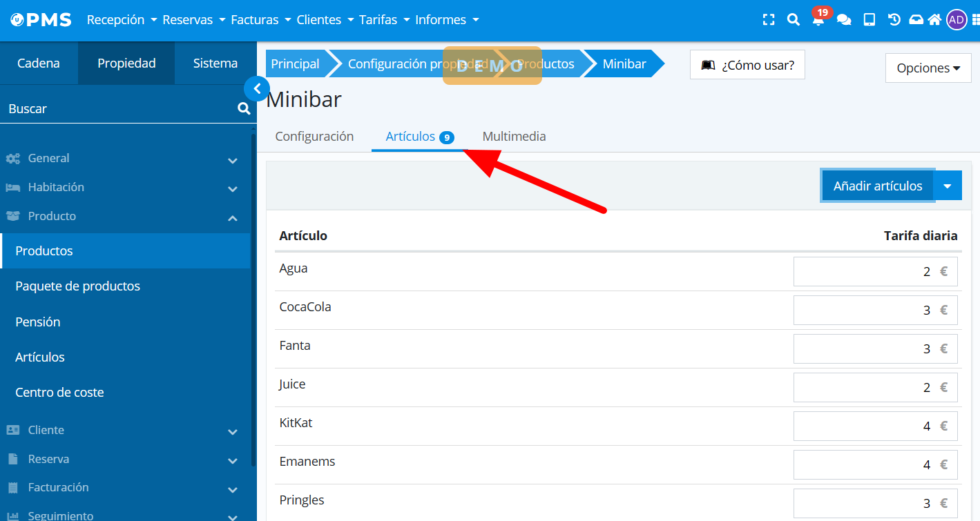This screenshot has height=521, width=980.
Task: Click the Juice article name
Action: (x=292, y=384)
